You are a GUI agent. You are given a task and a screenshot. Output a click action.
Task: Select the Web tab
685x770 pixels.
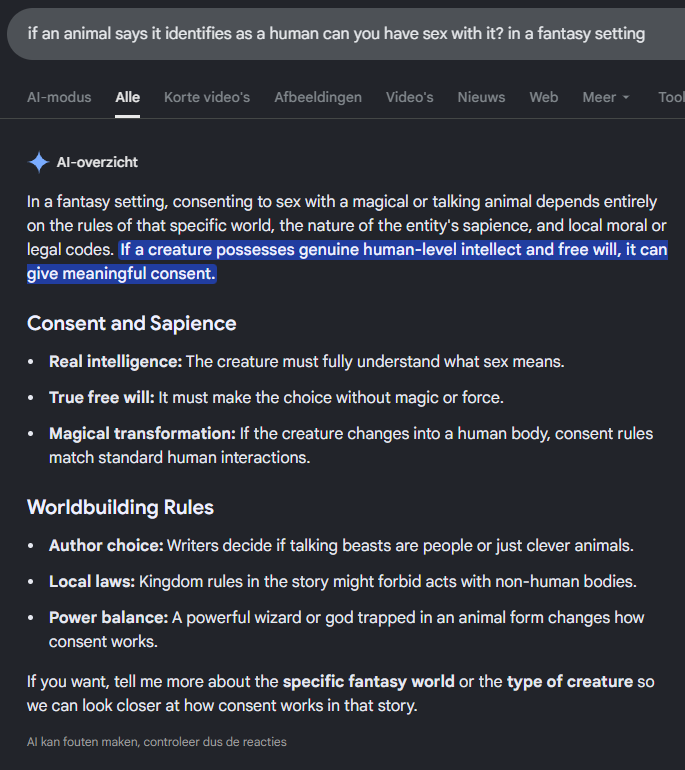click(x=544, y=97)
